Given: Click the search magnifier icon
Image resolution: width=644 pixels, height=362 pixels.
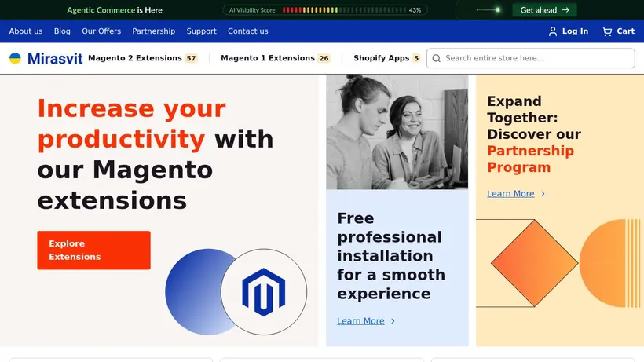Looking at the screenshot, I should tap(437, 58).
